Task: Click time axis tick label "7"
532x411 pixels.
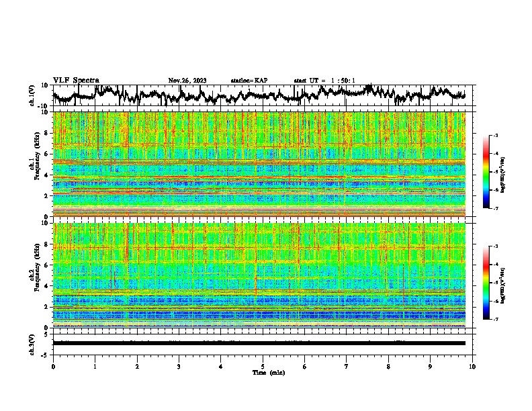Action: tap(347, 367)
